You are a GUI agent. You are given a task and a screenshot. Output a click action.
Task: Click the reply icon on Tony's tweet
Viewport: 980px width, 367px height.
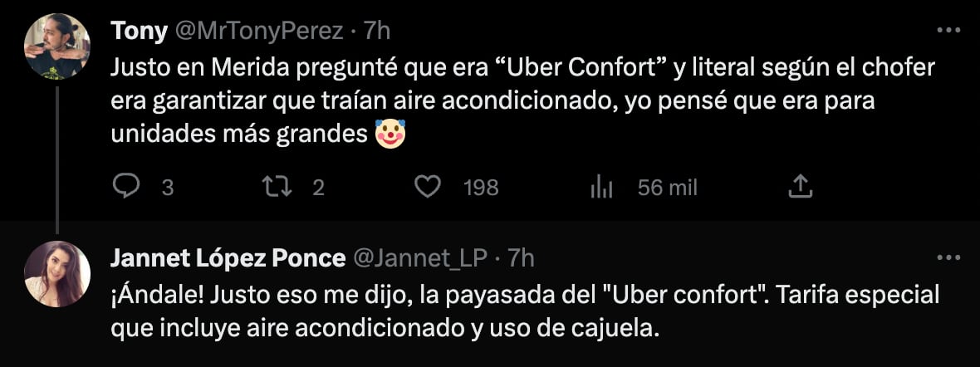(x=125, y=188)
